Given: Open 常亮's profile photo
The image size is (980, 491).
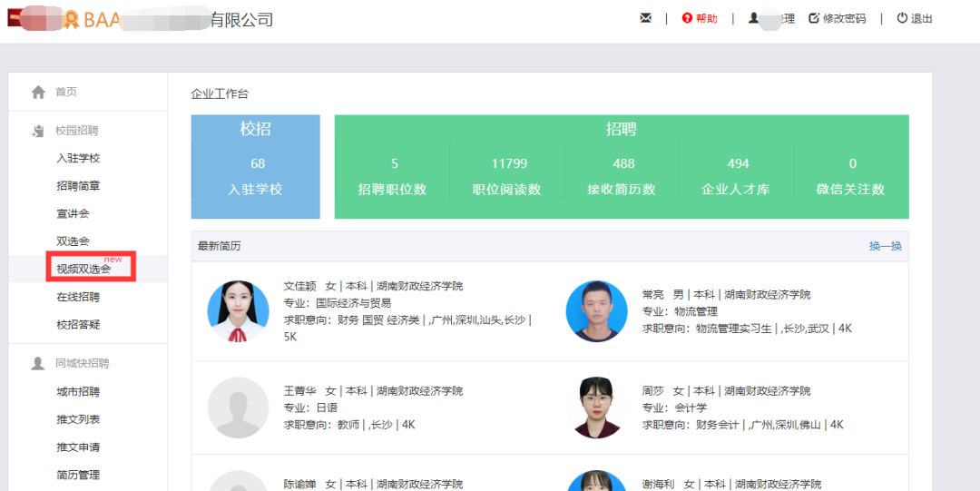Looking at the screenshot, I should tap(596, 311).
